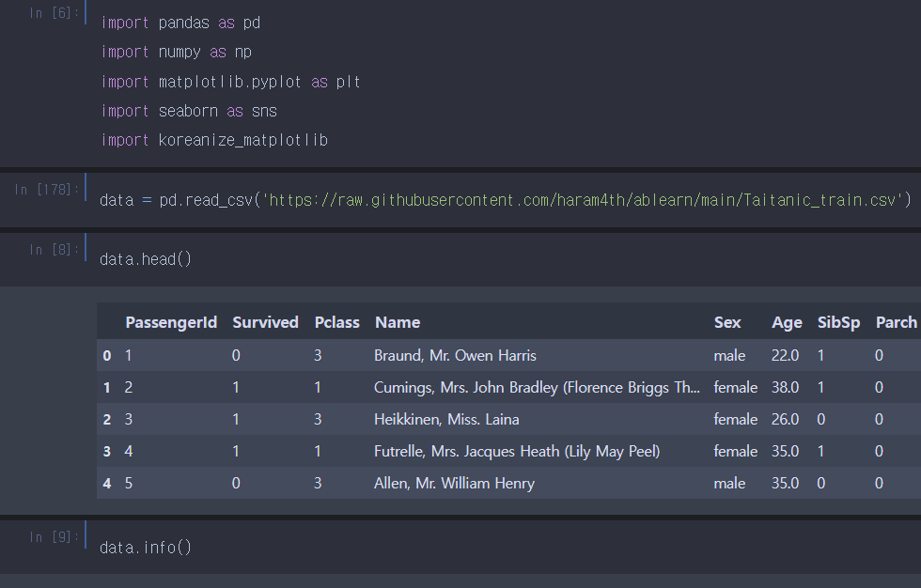Screen dimensions: 921x588
Task: Click 'female' in the Heikkinen row
Action: point(735,419)
